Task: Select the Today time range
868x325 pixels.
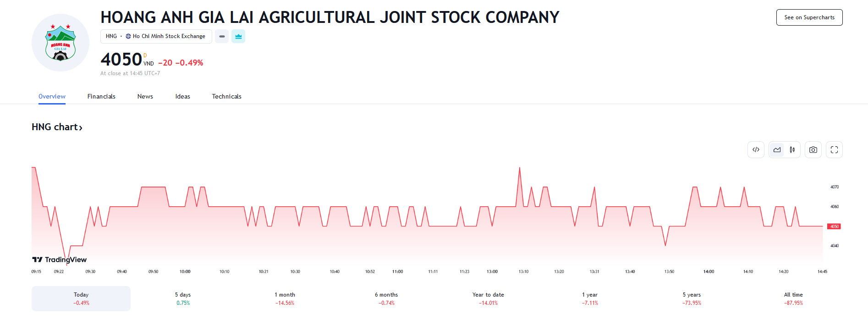Action: [81, 298]
